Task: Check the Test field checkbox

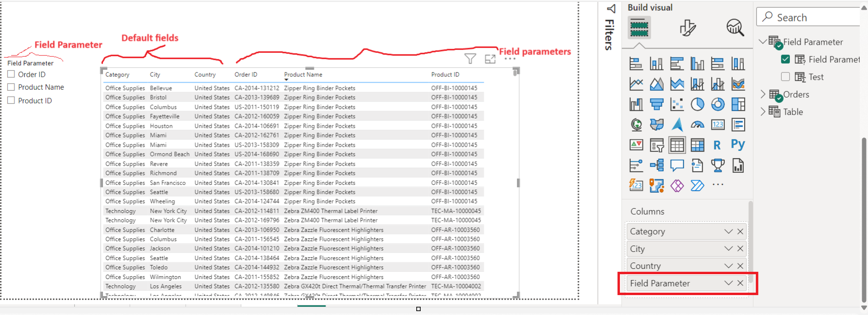Action: [786, 77]
